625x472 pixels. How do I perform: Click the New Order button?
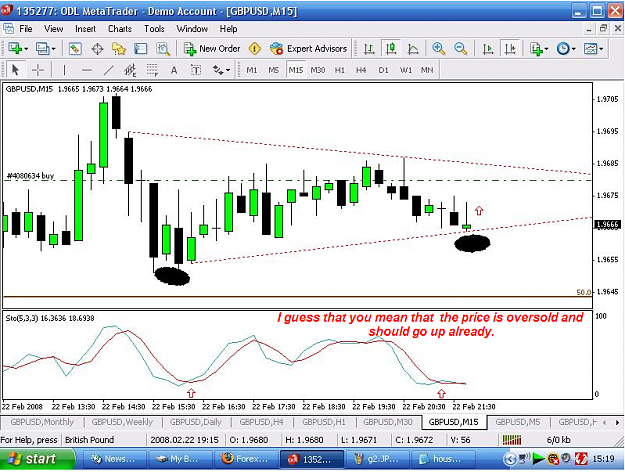point(212,49)
